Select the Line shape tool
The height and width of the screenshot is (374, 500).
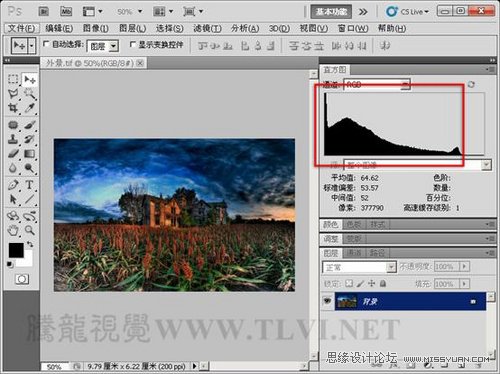(x=30, y=199)
